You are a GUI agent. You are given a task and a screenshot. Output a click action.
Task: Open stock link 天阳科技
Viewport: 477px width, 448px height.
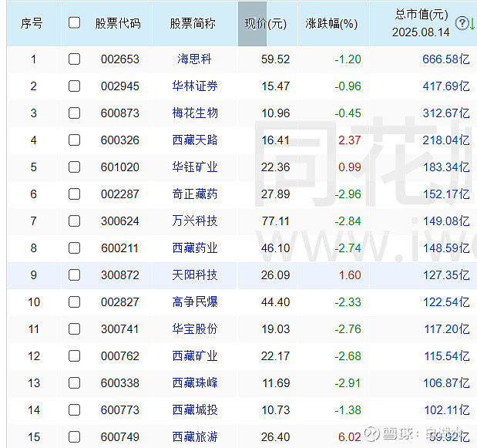click(195, 275)
